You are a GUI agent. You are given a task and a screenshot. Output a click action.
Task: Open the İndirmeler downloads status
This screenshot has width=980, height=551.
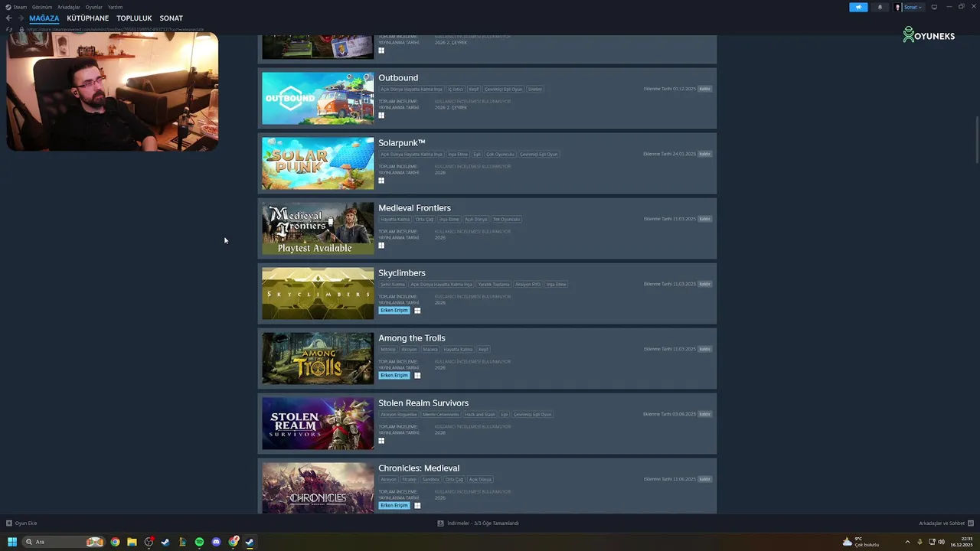pos(479,523)
